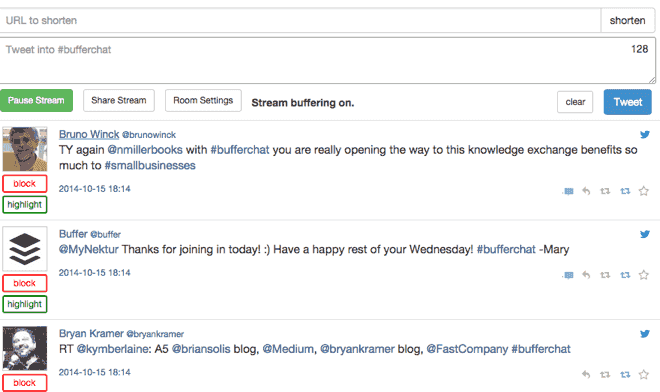Favorite Bruno Winck's tweet with the star
The image size is (660, 392).
coord(644,191)
